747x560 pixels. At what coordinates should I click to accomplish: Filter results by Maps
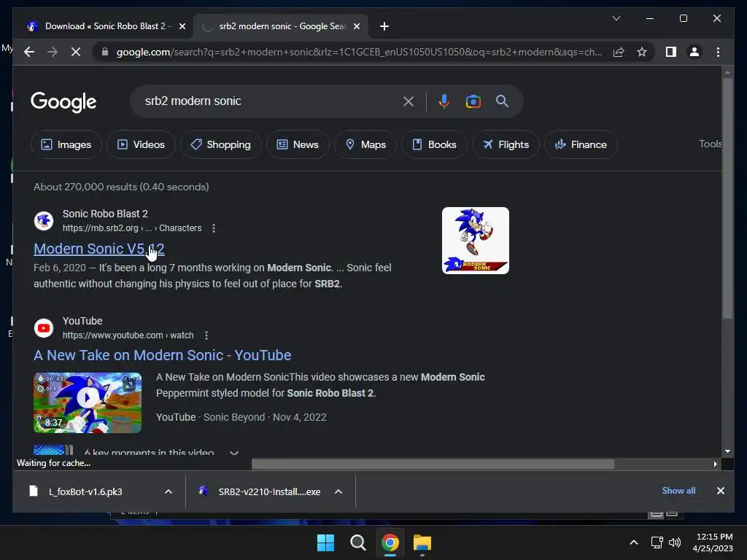pos(365,144)
